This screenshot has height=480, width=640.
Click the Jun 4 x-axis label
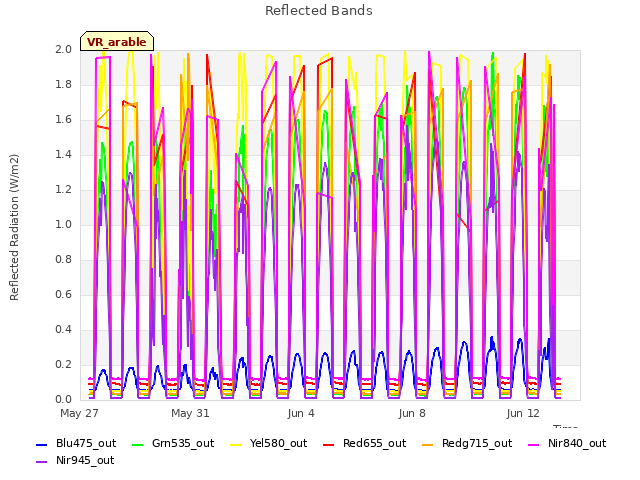click(301, 413)
